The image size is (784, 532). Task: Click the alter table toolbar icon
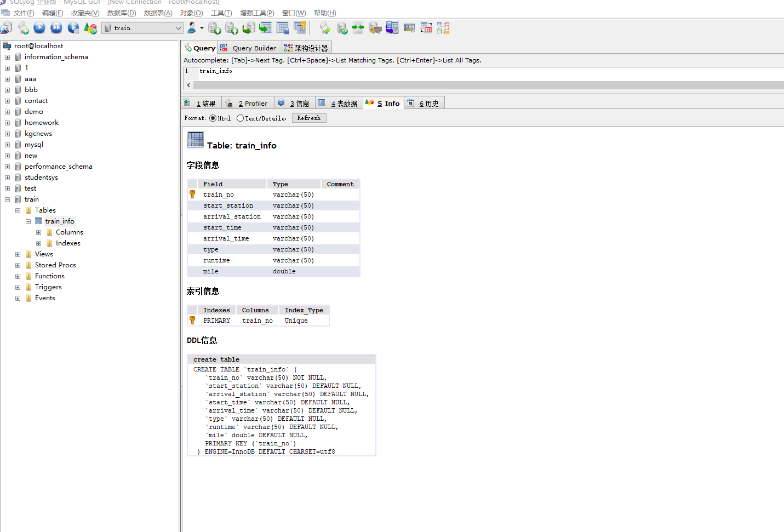(x=283, y=28)
